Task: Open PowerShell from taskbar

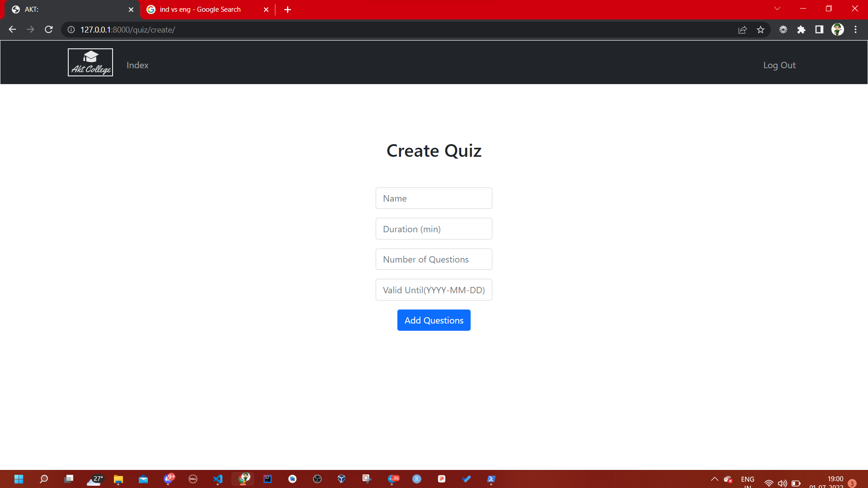Action: (491, 479)
